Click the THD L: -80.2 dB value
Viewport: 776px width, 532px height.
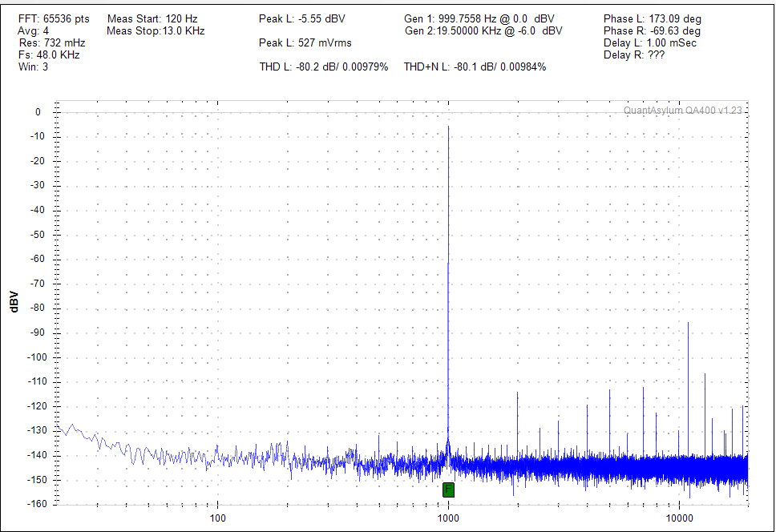pyautogui.click(x=324, y=66)
